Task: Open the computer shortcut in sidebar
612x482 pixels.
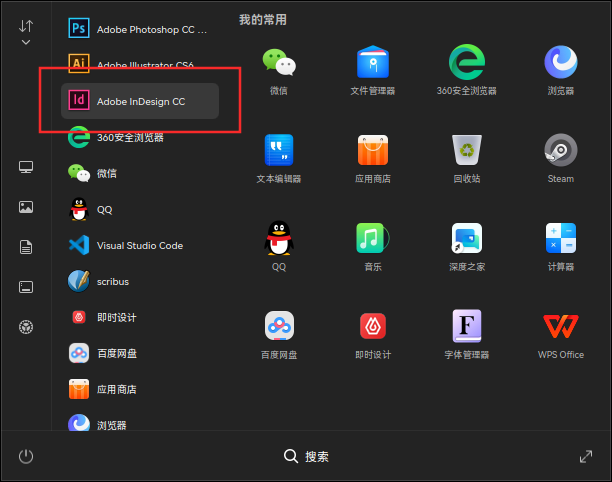Action: click(26, 167)
